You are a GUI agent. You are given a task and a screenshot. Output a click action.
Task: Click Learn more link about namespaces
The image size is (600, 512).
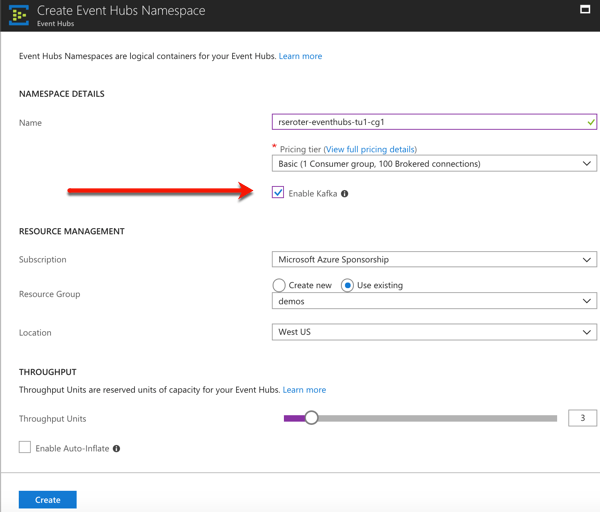point(300,56)
